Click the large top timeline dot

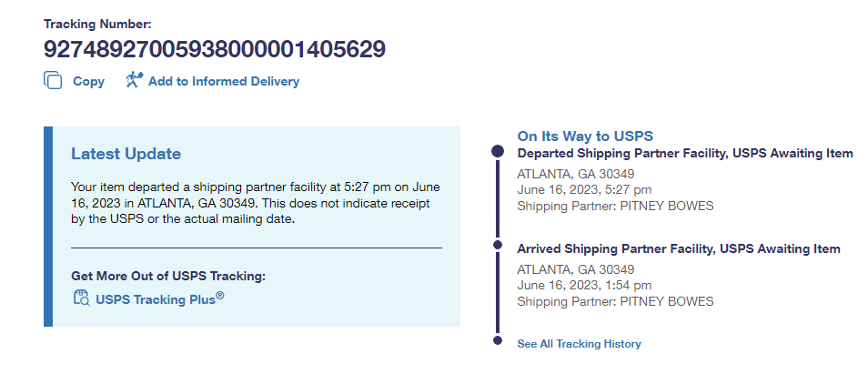497,151
